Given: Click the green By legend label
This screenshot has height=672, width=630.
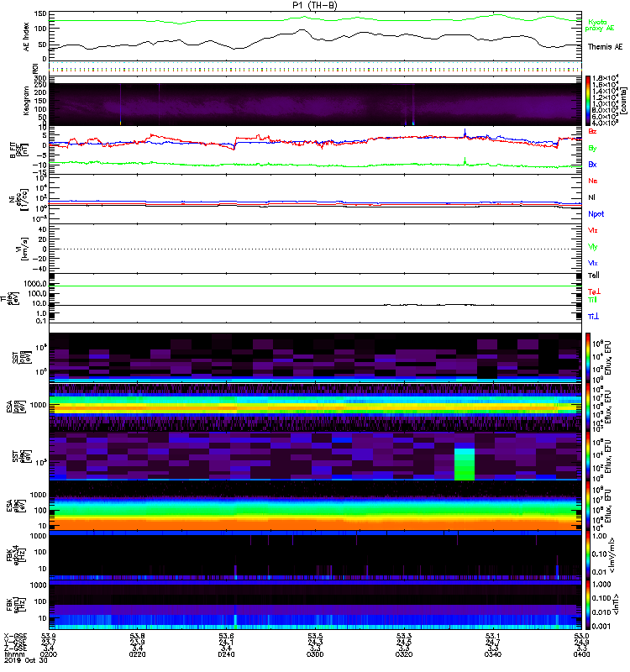Looking at the screenshot, I should 592,149.
